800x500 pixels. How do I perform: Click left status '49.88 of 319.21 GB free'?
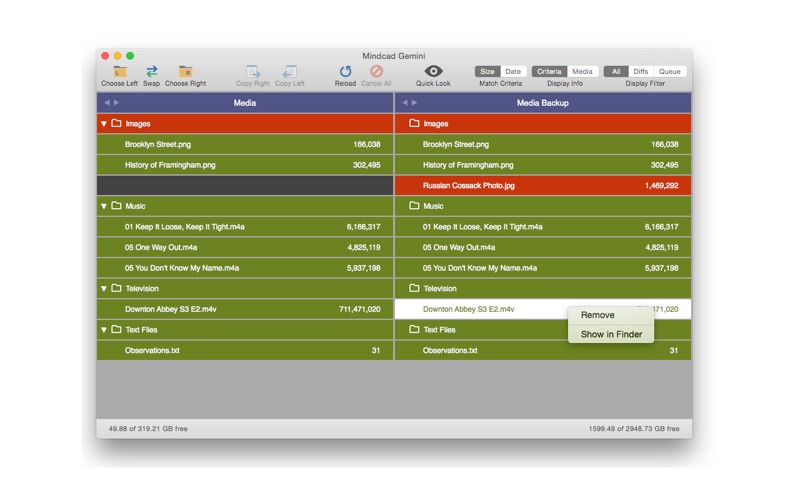148,429
